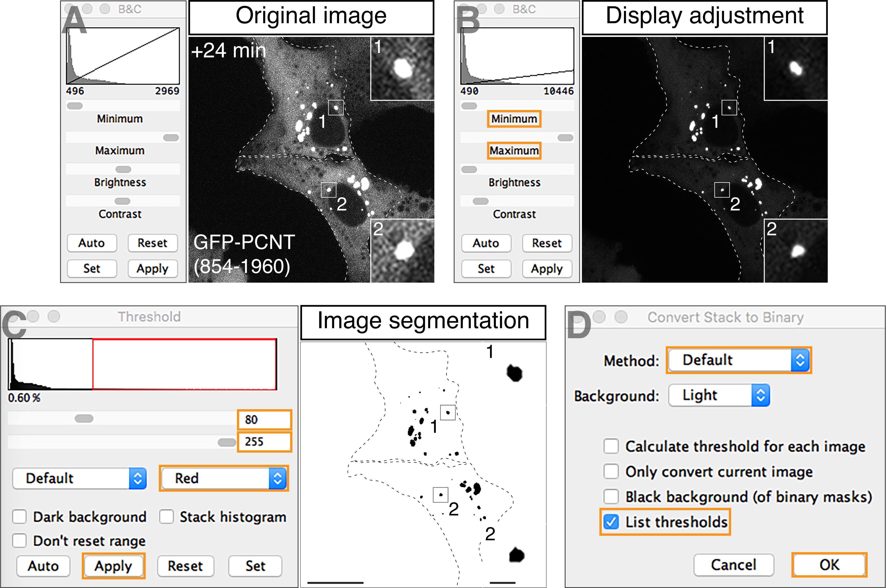Click Apply in panel A B&C window
The height and width of the screenshot is (588, 886).
click(152, 268)
